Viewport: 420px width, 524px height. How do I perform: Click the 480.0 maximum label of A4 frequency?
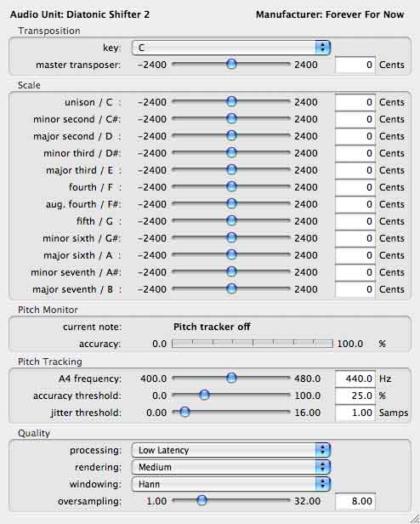coord(307,379)
